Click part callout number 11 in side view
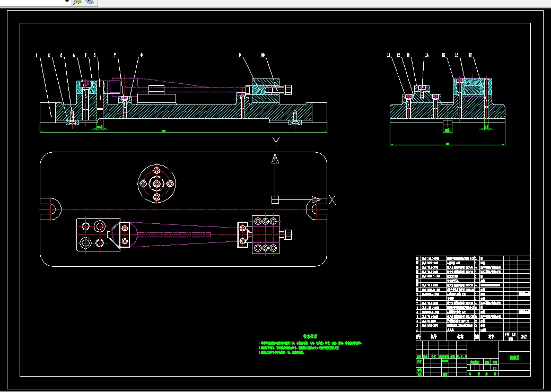The width and height of the screenshot is (551, 392). (x=388, y=55)
